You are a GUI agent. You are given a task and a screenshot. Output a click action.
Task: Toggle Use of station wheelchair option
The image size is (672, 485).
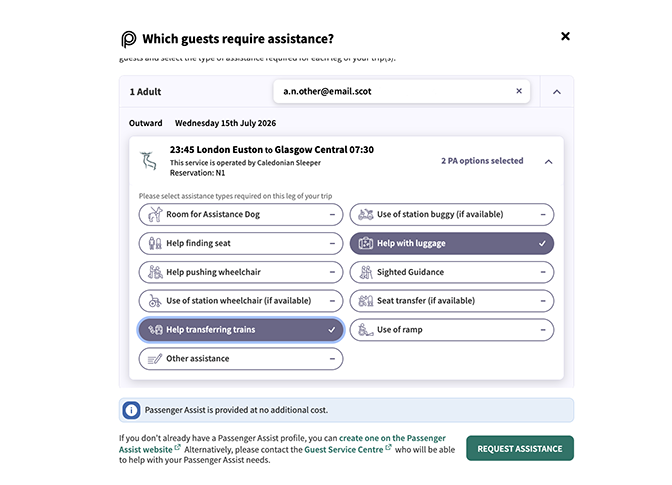240,300
